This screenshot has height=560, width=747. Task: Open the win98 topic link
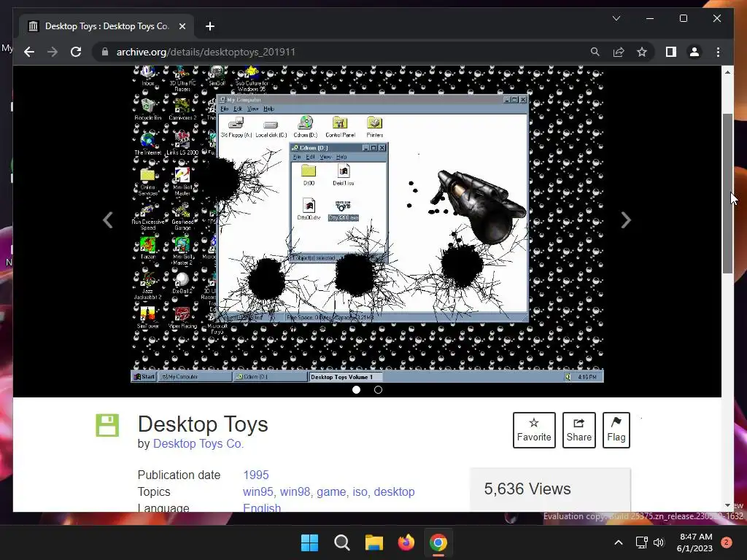coord(295,491)
